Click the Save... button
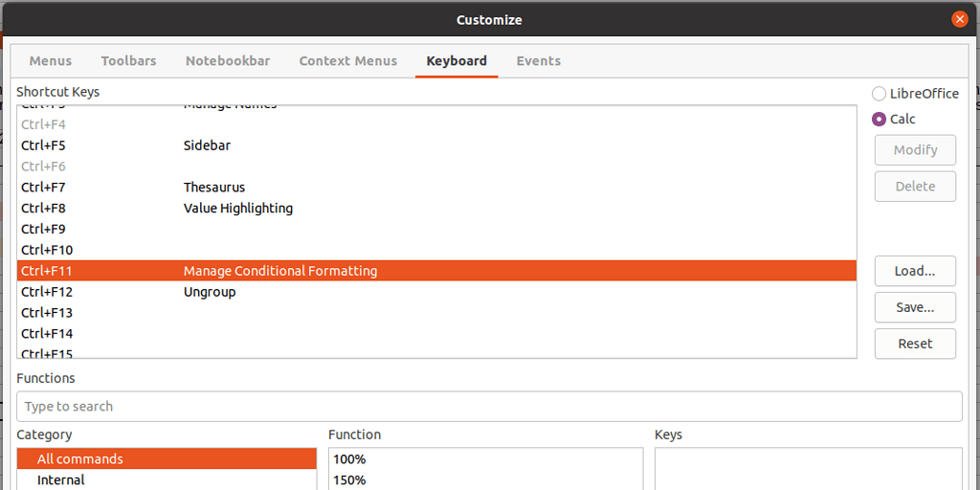The width and height of the screenshot is (980, 490). point(914,307)
